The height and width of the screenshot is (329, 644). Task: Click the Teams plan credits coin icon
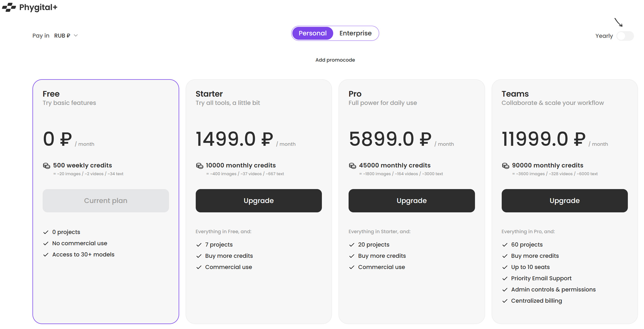tap(505, 165)
